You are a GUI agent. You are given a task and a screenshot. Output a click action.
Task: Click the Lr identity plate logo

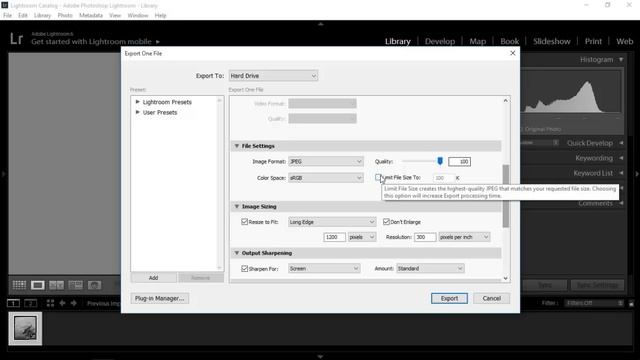pyautogui.click(x=17, y=39)
